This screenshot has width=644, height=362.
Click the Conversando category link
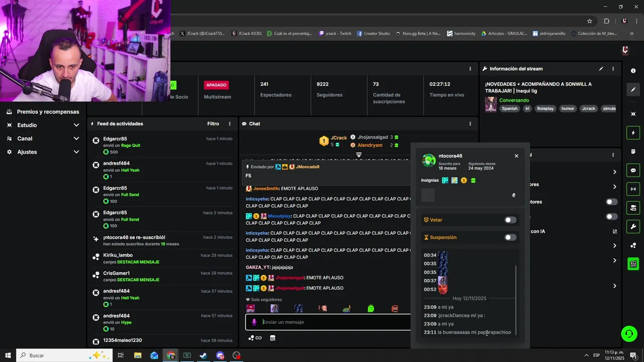514,100
